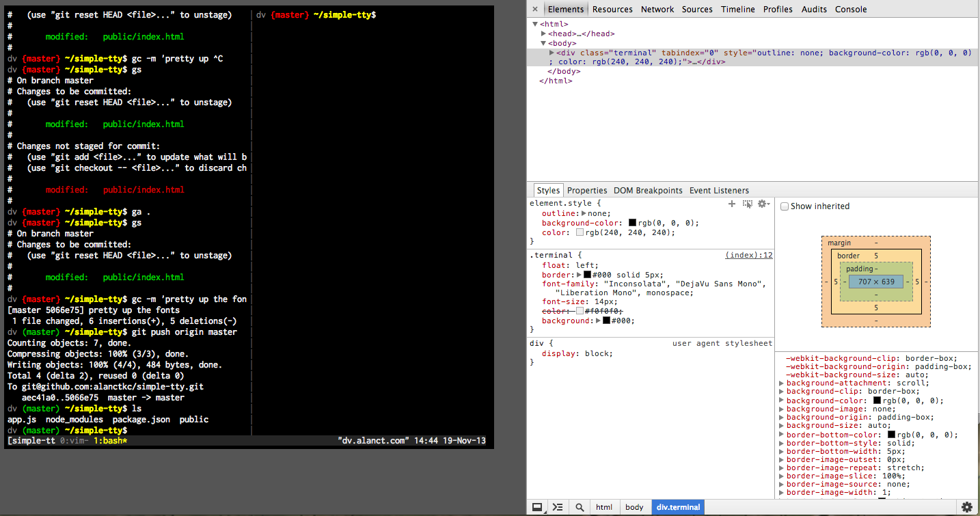The height and width of the screenshot is (516, 980).
Task: Click the background #000 color swatch
Action: point(606,321)
